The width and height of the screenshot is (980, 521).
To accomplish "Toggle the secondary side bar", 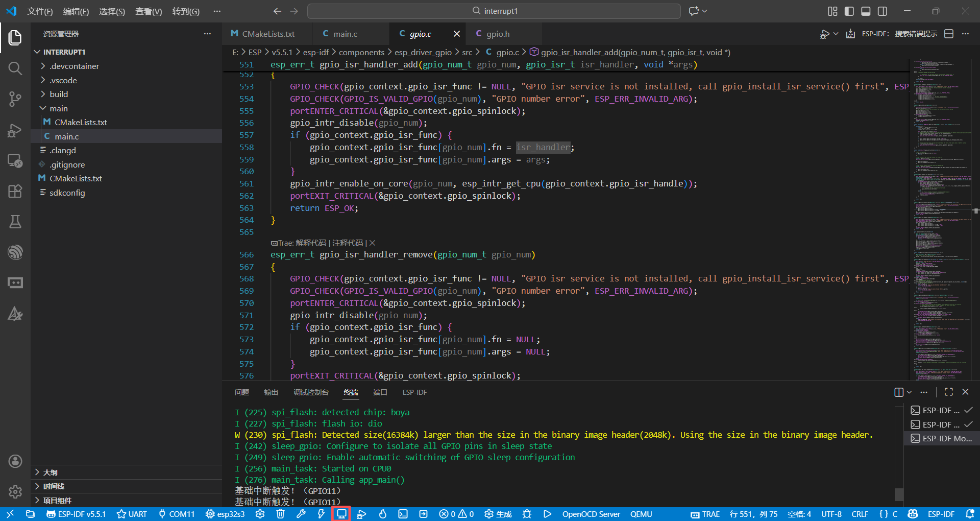I will click(883, 11).
